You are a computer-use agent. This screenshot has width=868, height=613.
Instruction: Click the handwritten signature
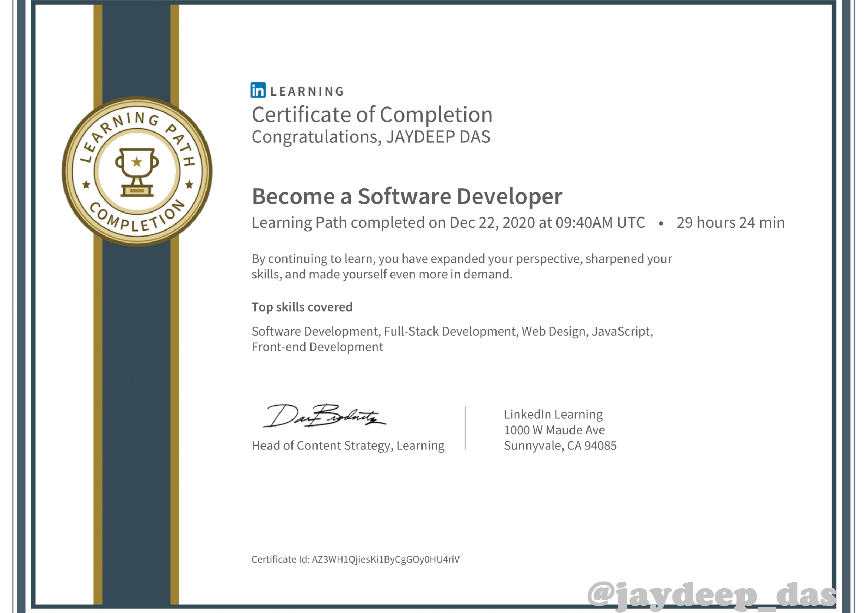[x=324, y=415]
